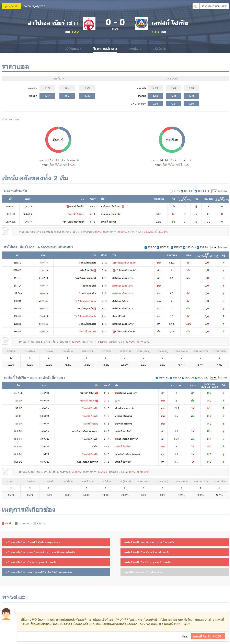230x644 pixels.
Task: Click live 1x2 draw odds 3.00
Action: (173, 96)
